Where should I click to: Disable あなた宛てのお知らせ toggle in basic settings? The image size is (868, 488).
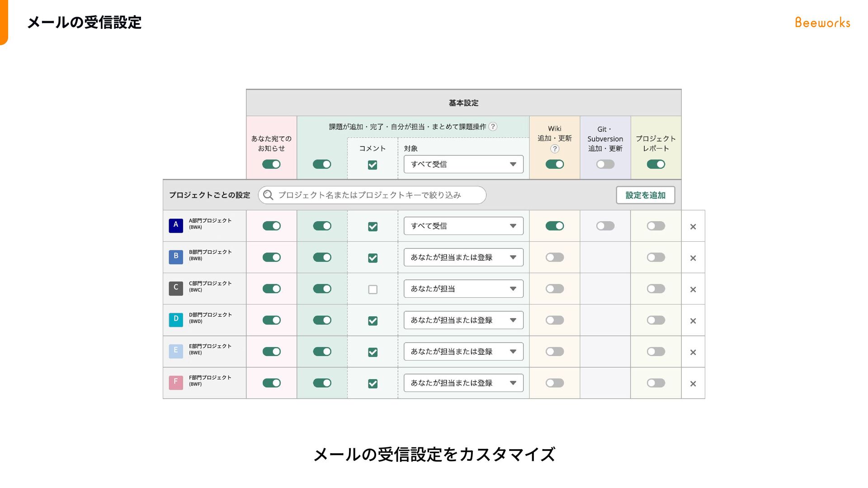(x=271, y=164)
